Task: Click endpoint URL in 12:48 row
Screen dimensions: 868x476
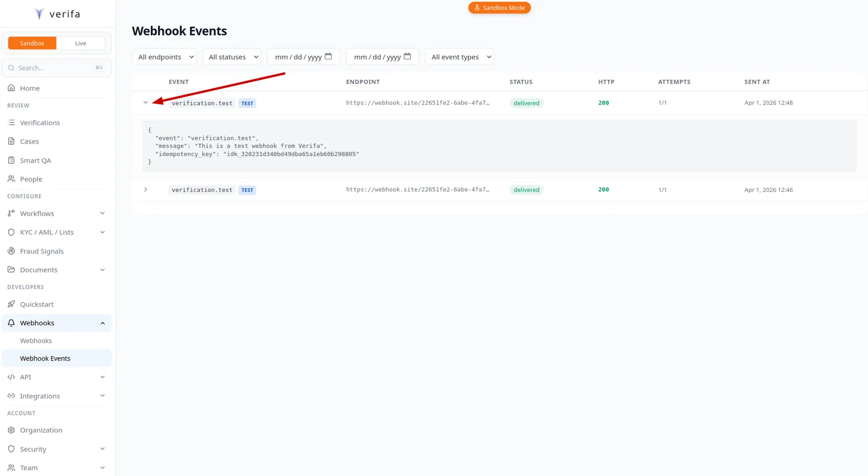Action: [x=418, y=102]
